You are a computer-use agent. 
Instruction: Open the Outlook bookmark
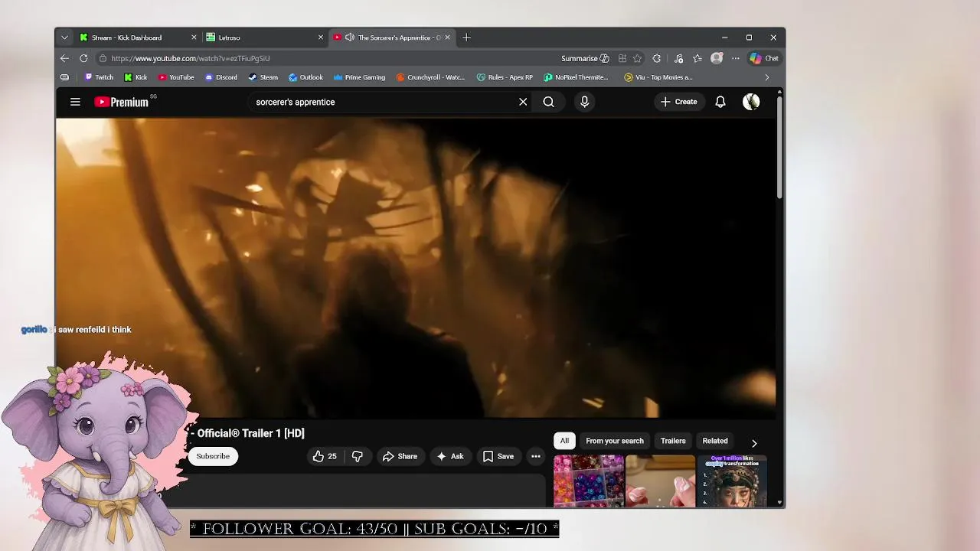[x=305, y=77]
